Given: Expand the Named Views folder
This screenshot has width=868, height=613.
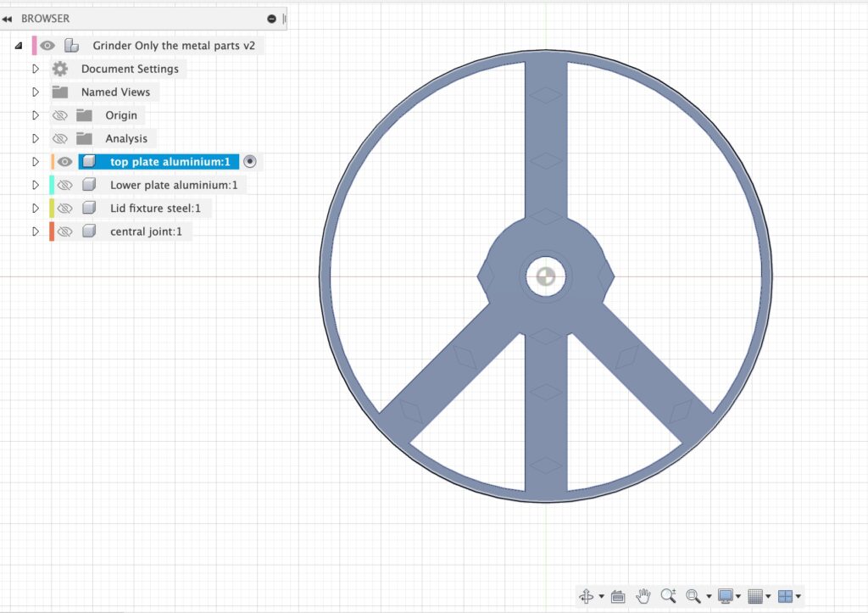Looking at the screenshot, I should coord(36,92).
